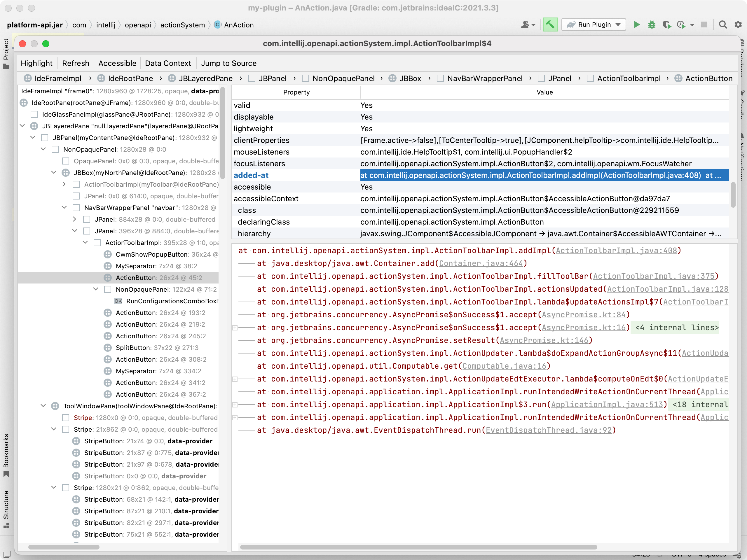Open the Structure tool window stripe

click(6, 509)
